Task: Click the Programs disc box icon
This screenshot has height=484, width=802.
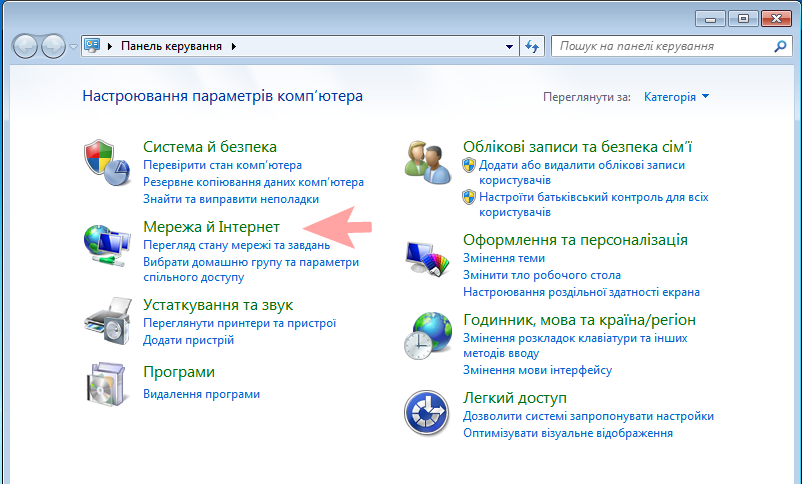Action: (106, 384)
